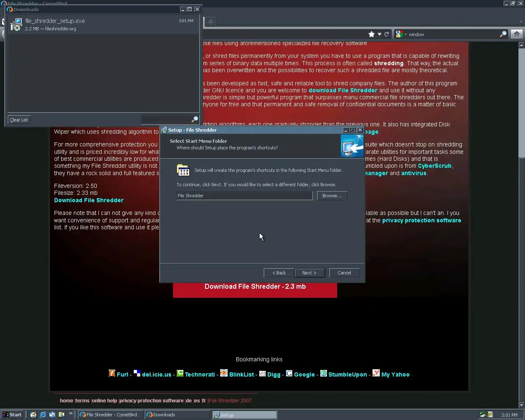Click the del.icio.us bookmarking icon
The height and width of the screenshot is (420, 525).
(137, 373)
